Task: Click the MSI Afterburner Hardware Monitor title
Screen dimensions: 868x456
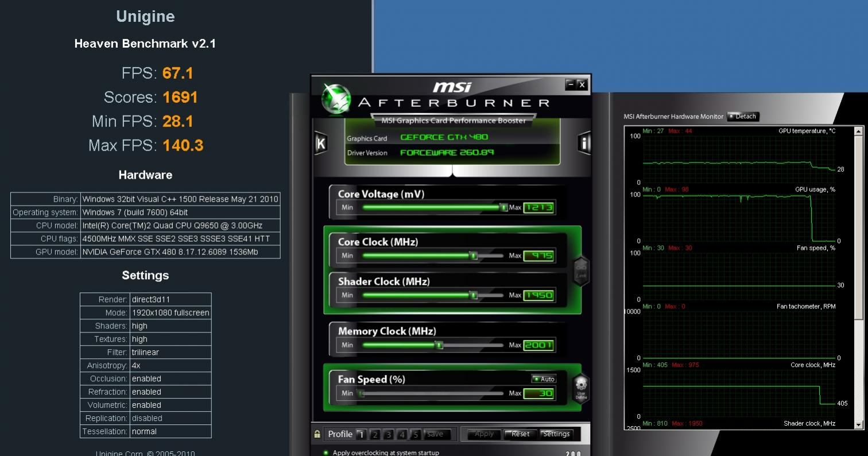Action: click(673, 117)
